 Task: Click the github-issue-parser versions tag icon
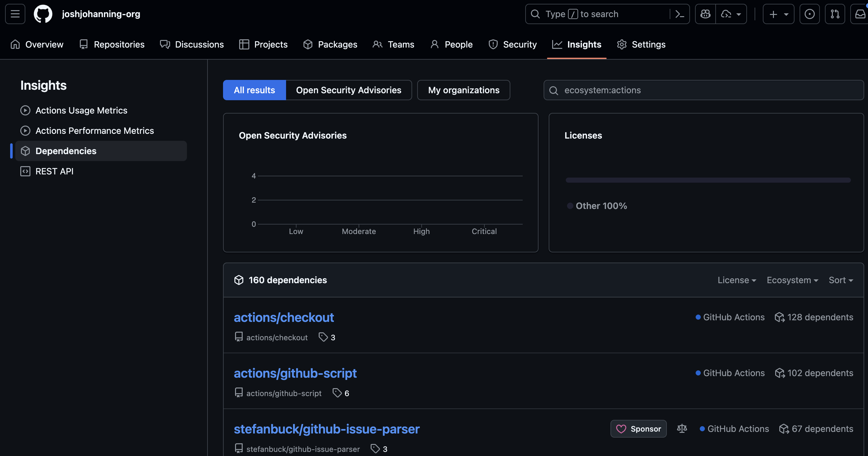point(375,449)
